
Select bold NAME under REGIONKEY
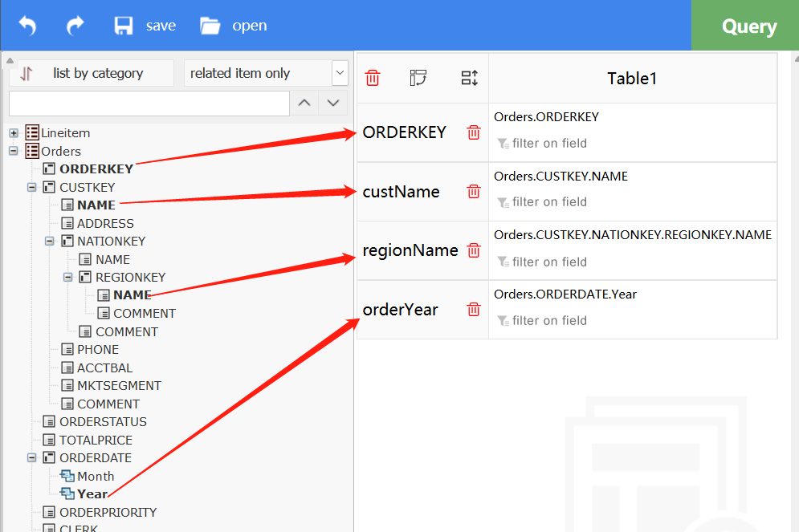[x=132, y=295]
